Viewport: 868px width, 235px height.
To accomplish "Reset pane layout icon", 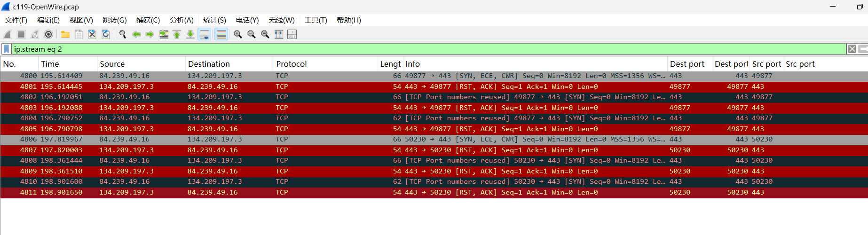I will point(292,34).
